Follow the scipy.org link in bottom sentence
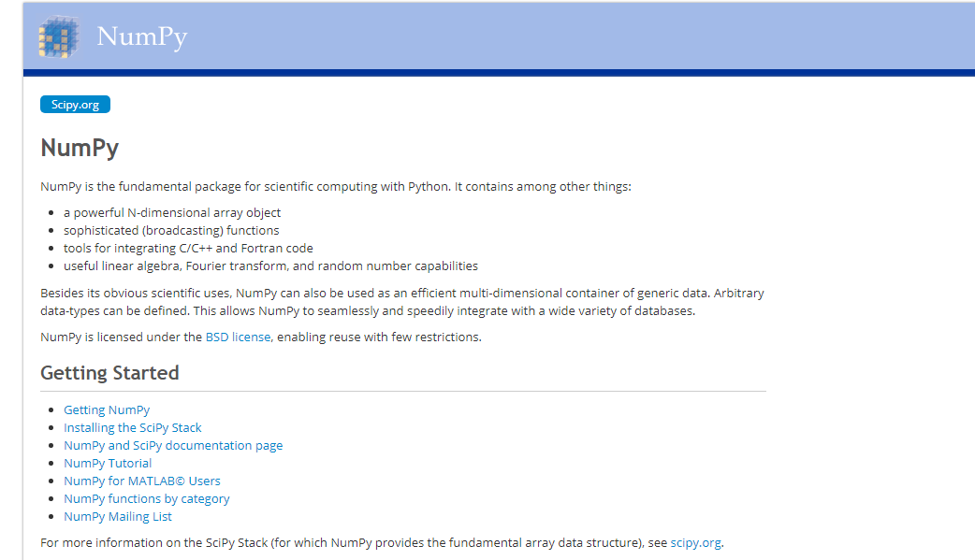The width and height of the screenshot is (975, 560). pos(695,542)
